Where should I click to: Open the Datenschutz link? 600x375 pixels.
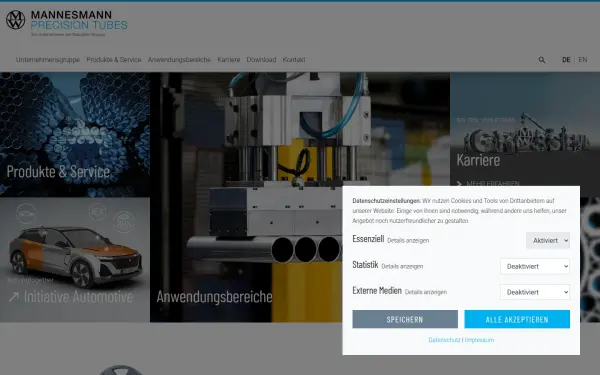pos(444,340)
